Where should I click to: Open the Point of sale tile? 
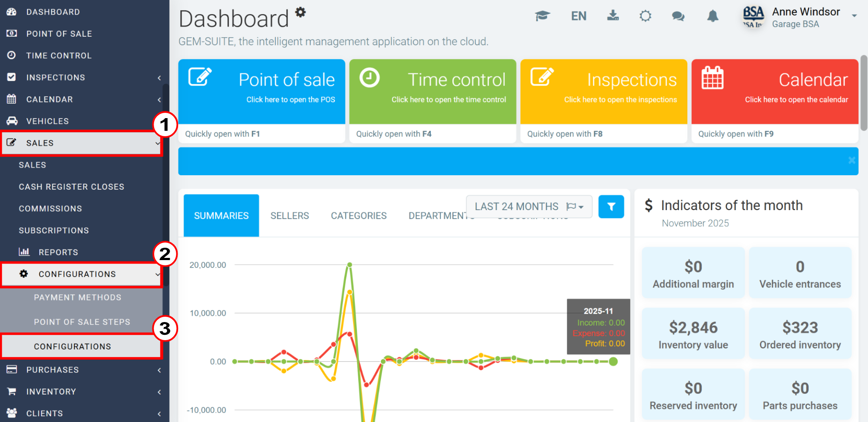tap(261, 92)
